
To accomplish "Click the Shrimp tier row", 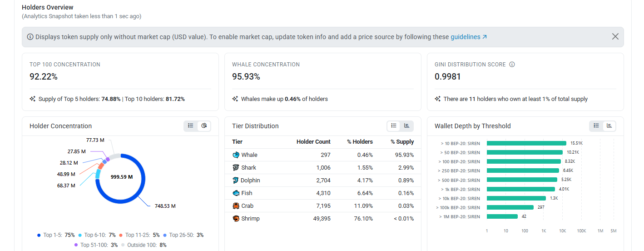I will point(322,219).
